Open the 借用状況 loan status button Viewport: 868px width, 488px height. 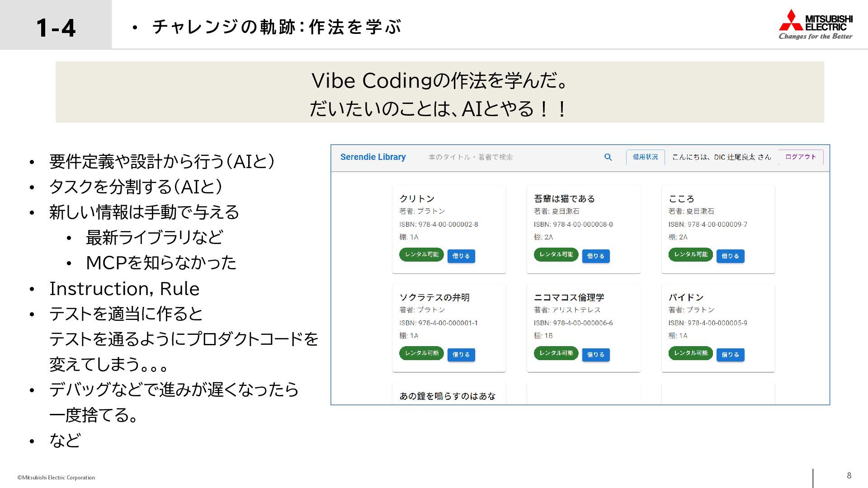coord(645,157)
